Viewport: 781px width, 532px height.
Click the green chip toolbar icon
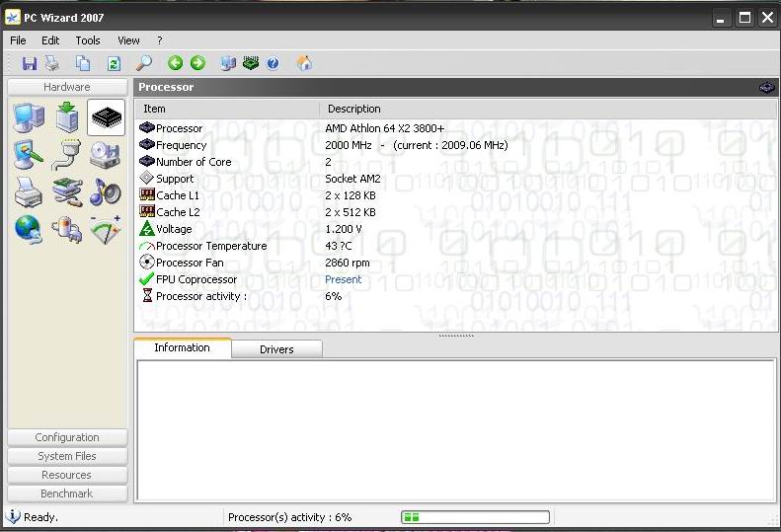(x=251, y=63)
